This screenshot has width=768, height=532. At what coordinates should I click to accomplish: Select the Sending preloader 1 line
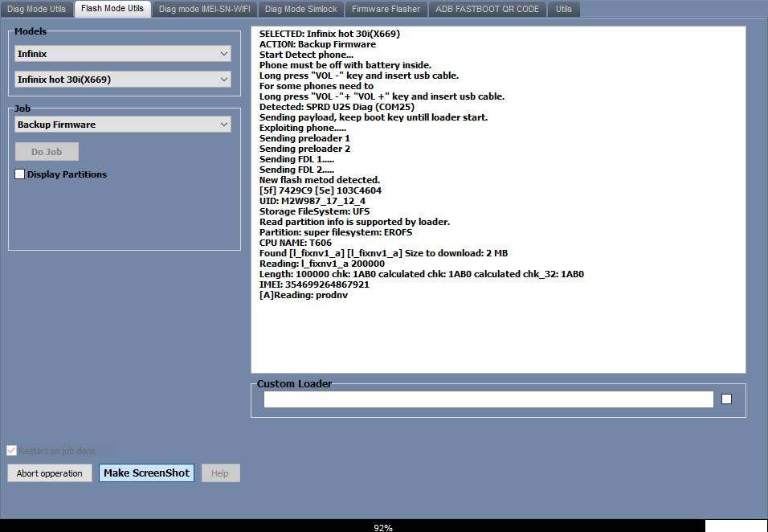click(x=304, y=139)
